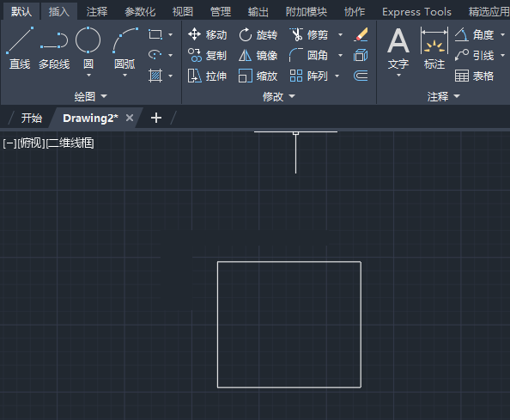This screenshot has width=510, height=420.
Task: Activate the Move (移动) command
Action: [207, 34]
